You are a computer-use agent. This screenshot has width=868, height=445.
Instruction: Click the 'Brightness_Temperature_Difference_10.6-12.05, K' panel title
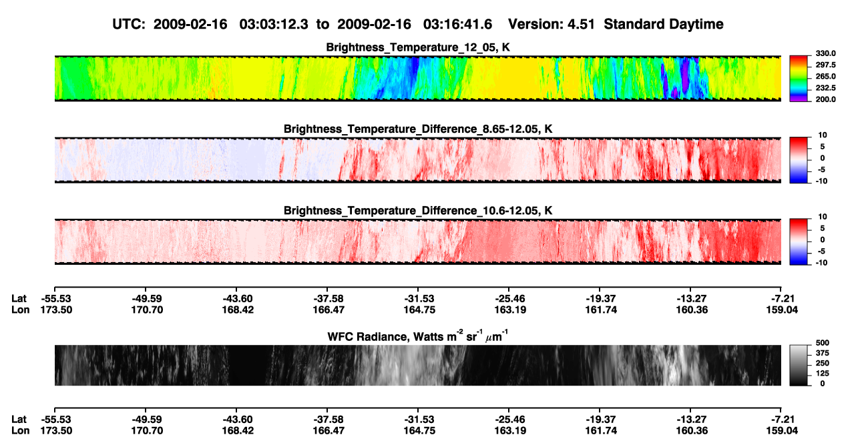pyautogui.click(x=418, y=211)
